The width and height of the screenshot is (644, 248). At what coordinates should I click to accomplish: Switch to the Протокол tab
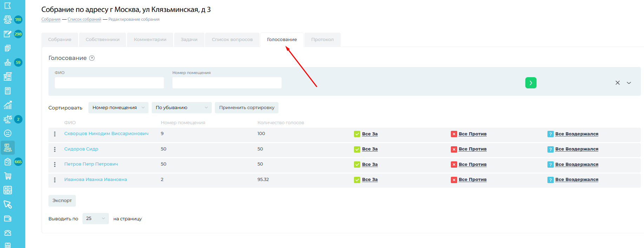(322, 40)
